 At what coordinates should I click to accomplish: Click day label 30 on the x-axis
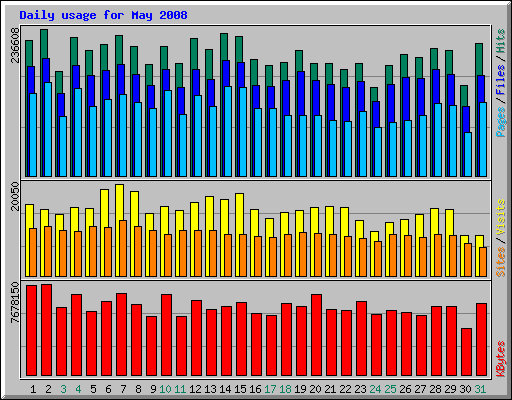465,389
